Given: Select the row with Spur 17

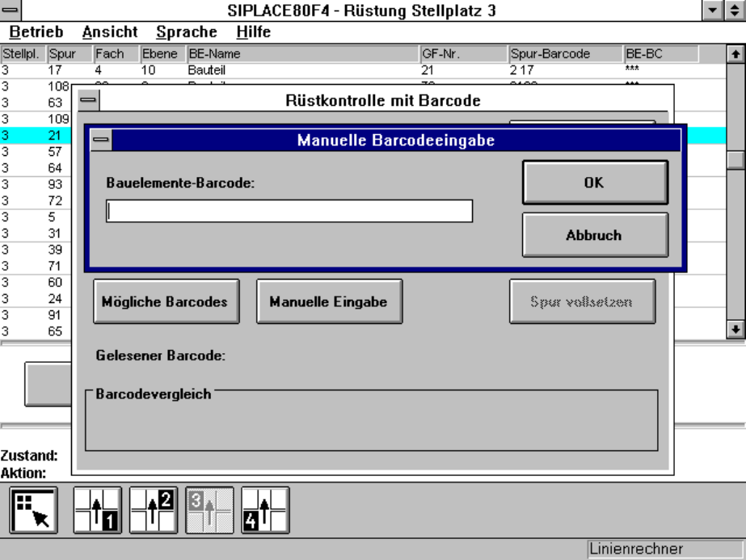Looking at the screenshot, I should tap(363, 70).
